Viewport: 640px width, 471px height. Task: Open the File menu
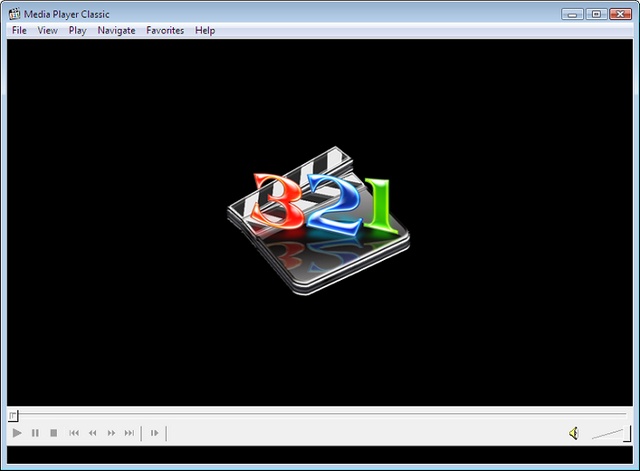(x=19, y=31)
